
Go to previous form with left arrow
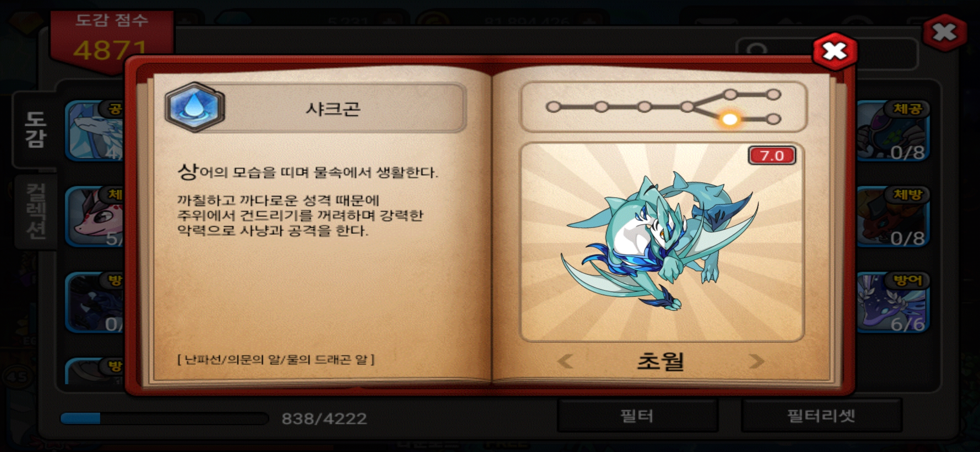(565, 361)
